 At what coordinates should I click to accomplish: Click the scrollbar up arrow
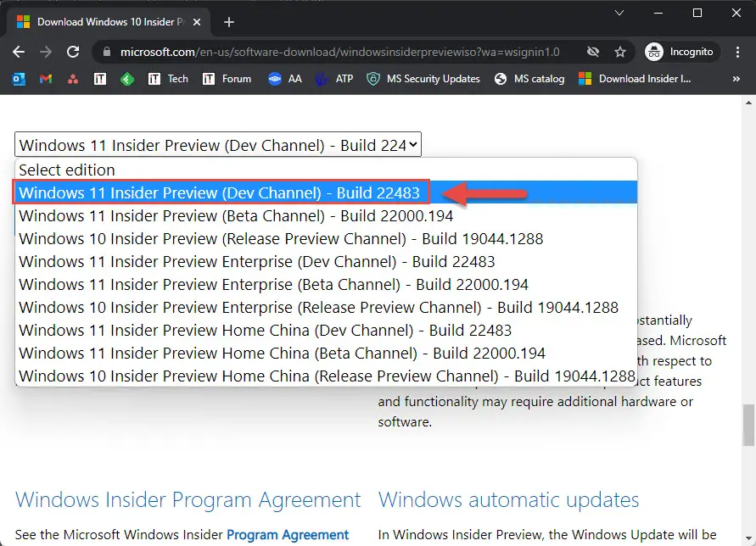(x=748, y=103)
